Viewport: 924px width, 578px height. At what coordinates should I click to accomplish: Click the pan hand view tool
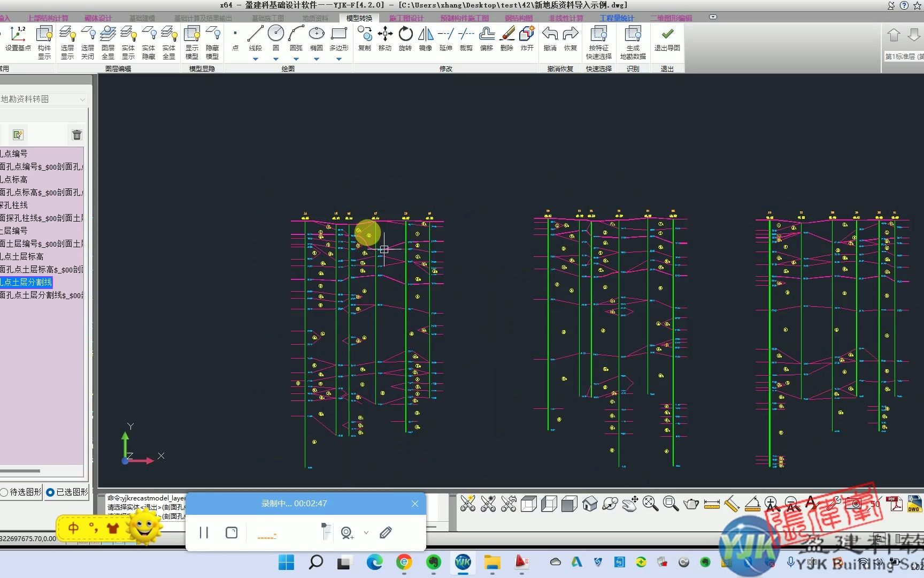(630, 504)
